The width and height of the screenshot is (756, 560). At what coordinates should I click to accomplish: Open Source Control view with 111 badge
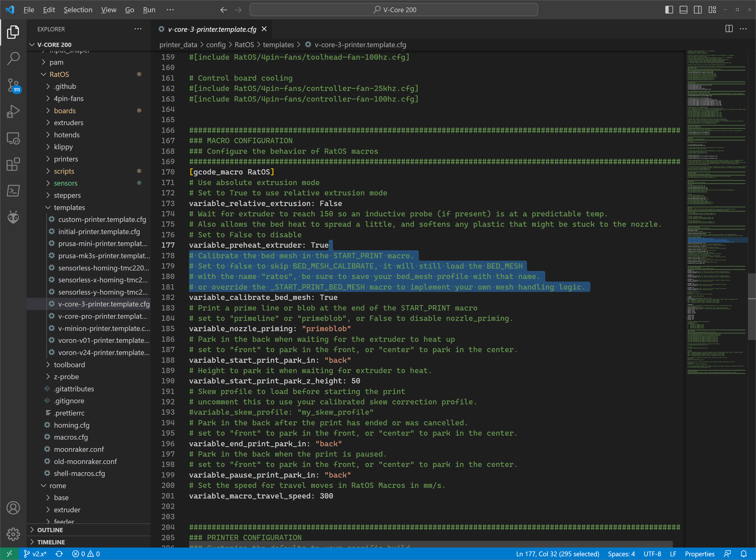13,85
